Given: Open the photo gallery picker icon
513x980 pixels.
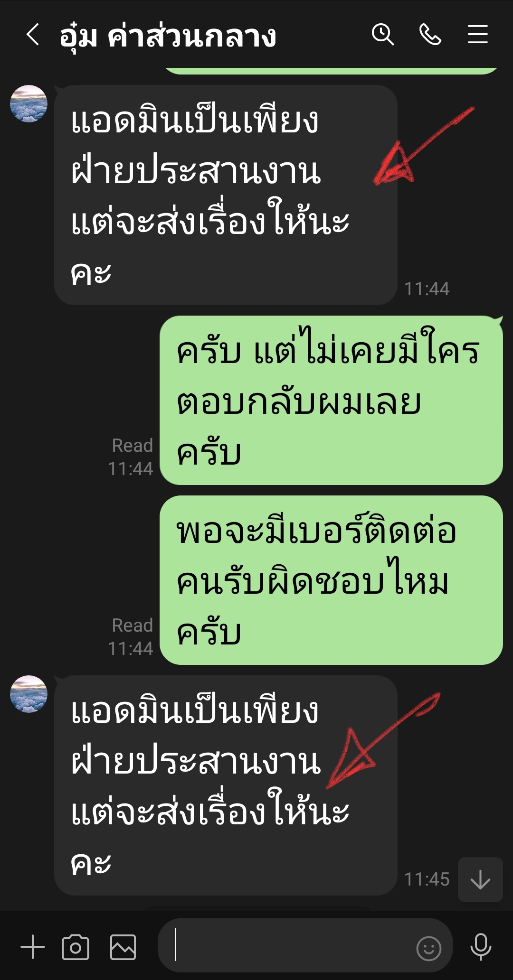Looking at the screenshot, I should pyautogui.click(x=123, y=947).
